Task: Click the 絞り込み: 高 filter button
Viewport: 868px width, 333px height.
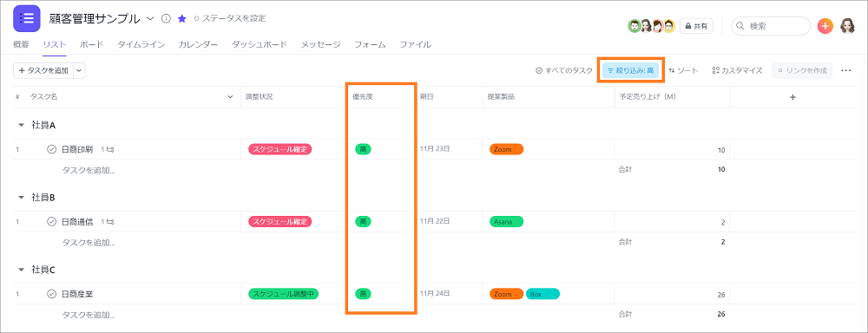Action: [x=630, y=70]
